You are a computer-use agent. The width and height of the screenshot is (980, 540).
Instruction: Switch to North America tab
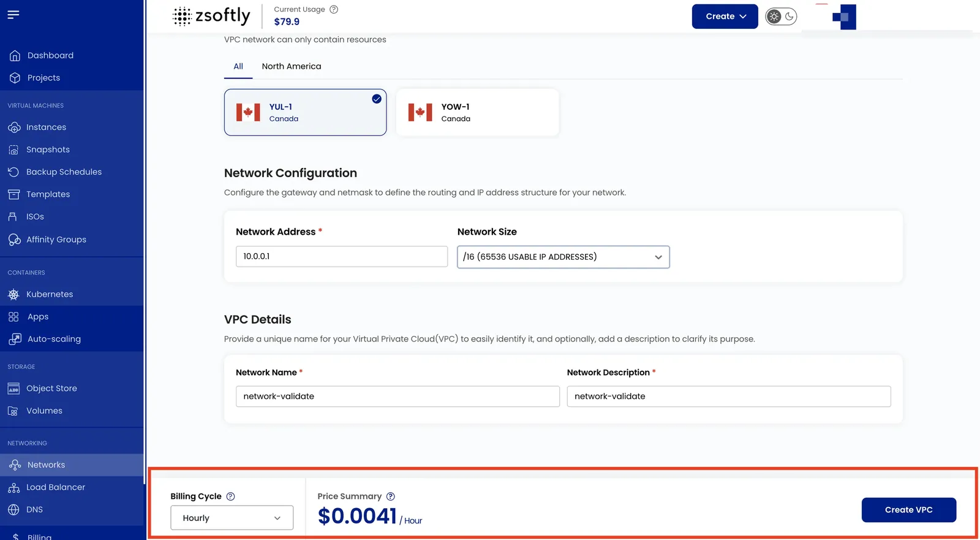point(292,66)
